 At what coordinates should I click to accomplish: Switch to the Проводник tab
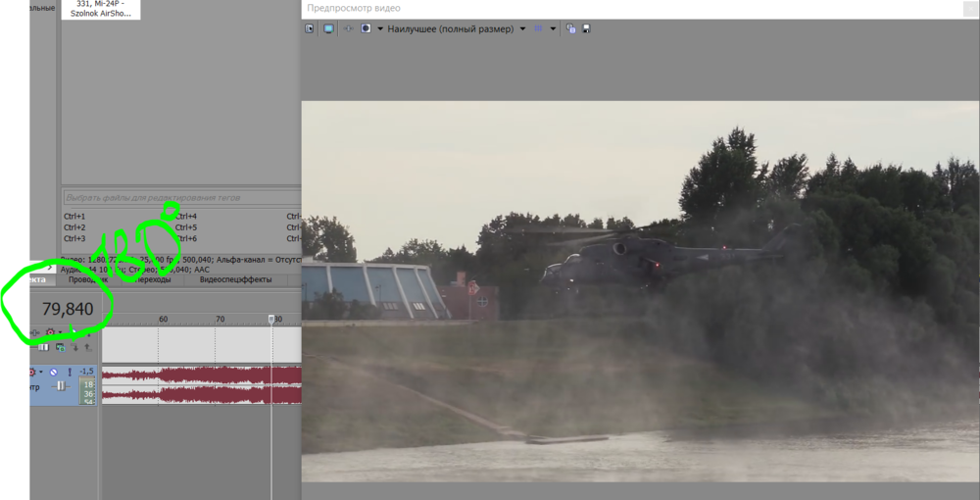pos(88,280)
